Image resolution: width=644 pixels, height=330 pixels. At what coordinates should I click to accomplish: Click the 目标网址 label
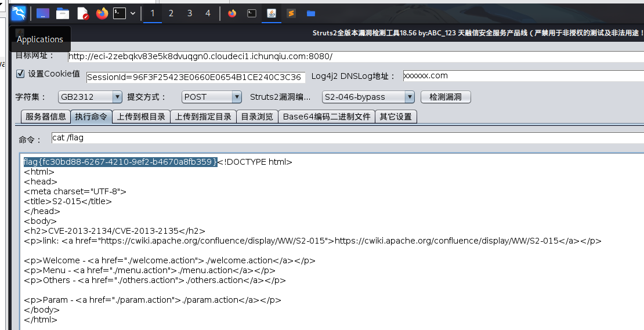point(34,55)
